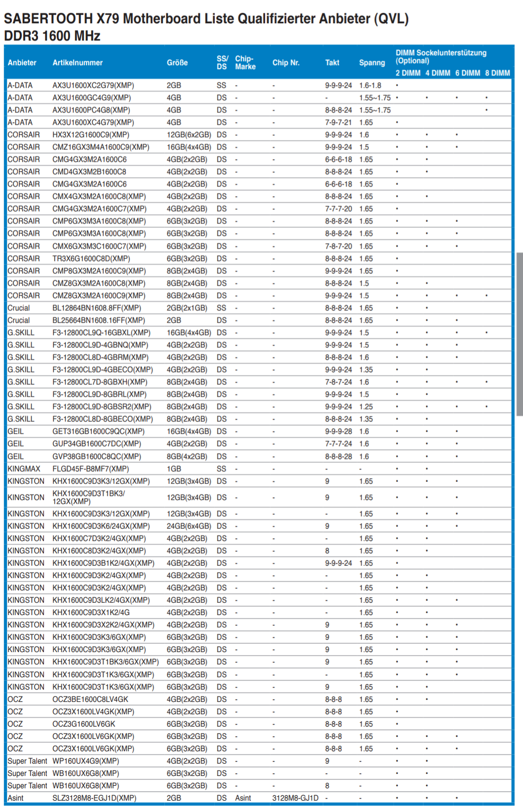Select part number AX3U1600XC2G79(XMP)
This screenshot has height=812, width=523.
[x=93, y=85]
